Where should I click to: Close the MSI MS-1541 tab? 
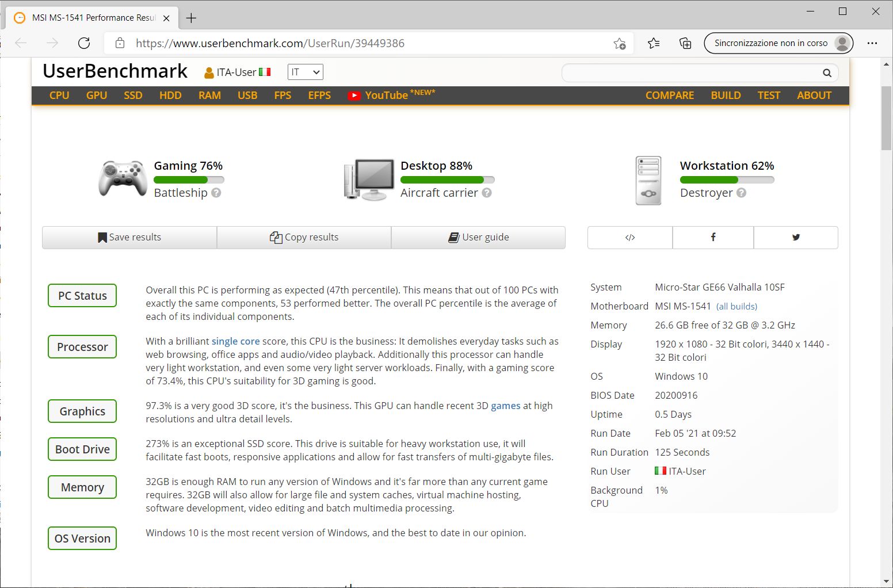coord(166,18)
